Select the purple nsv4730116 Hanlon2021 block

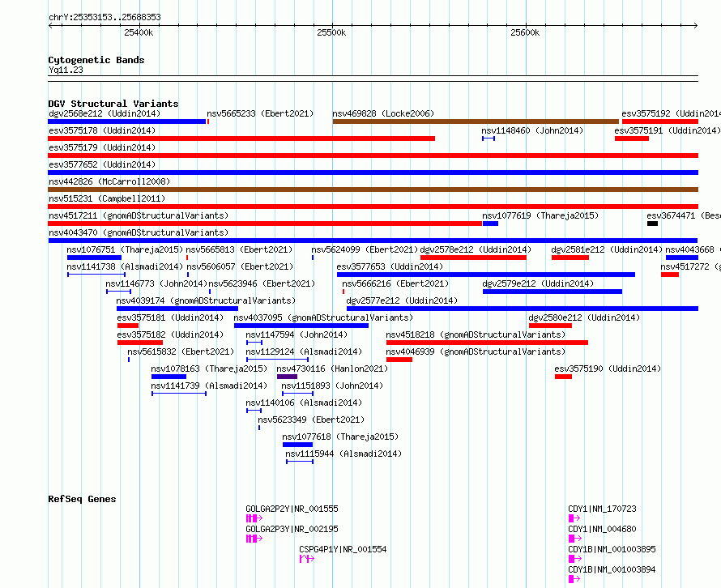(287, 377)
